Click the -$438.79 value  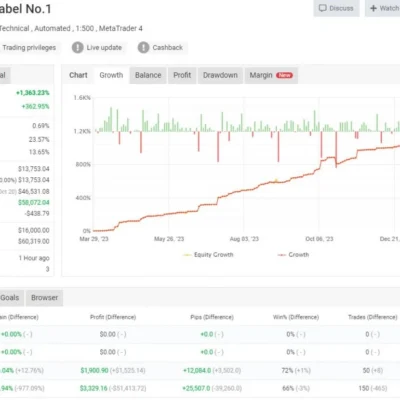click(37, 213)
